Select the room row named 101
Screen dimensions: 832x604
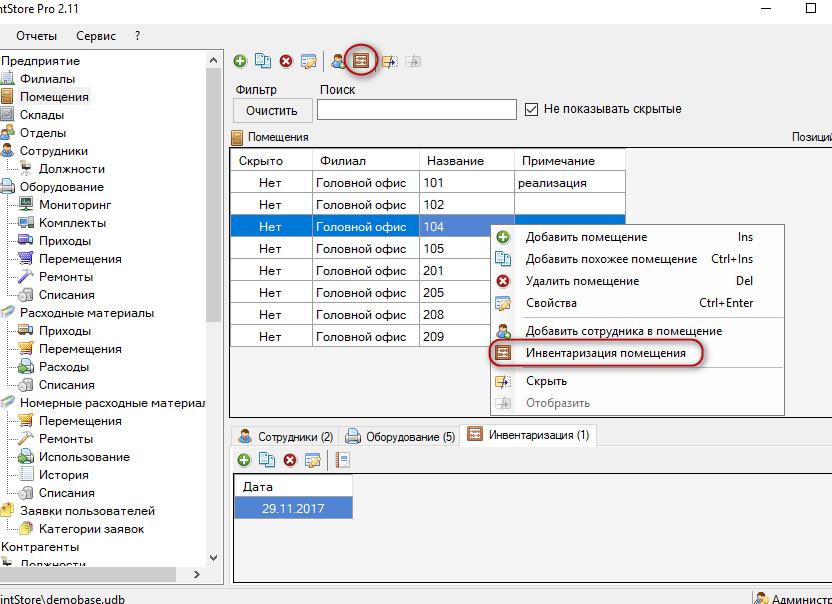(428, 183)
